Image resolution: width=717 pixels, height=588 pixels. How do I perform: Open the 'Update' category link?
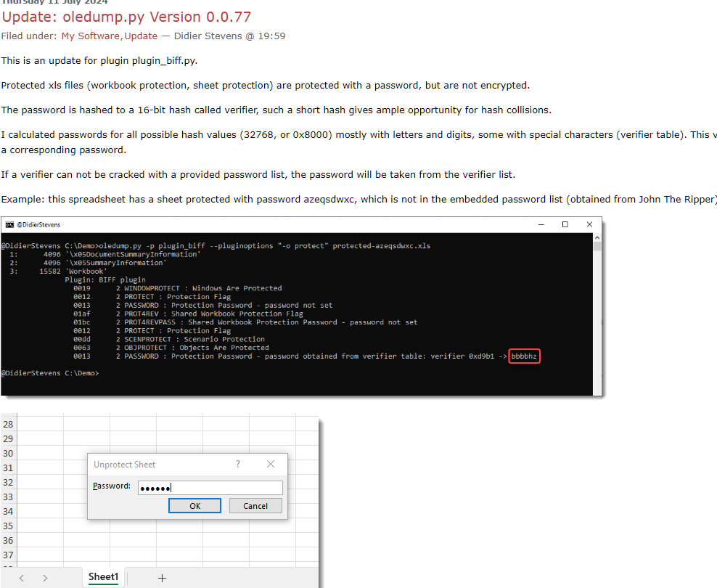(140, 36)
